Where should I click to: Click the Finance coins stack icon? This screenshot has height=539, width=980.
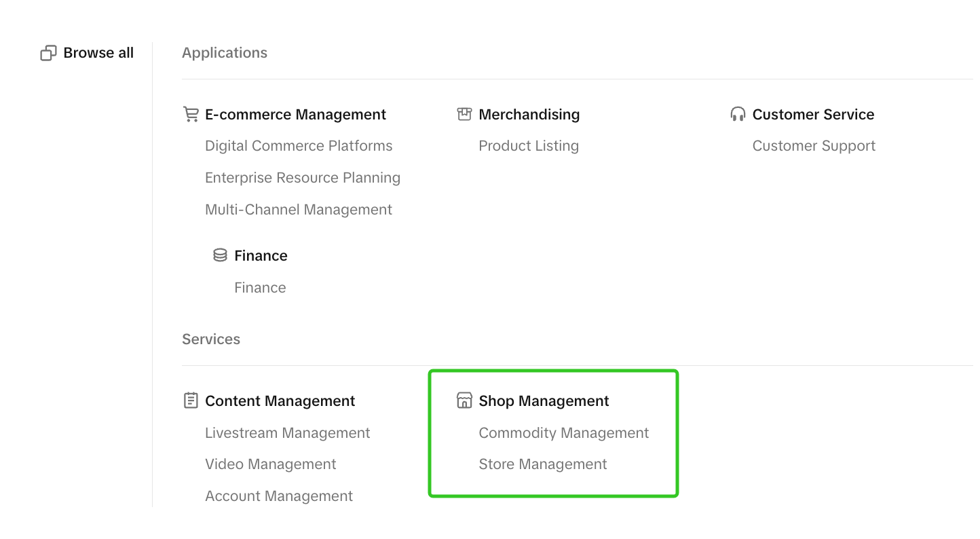(x=220, y=255)
